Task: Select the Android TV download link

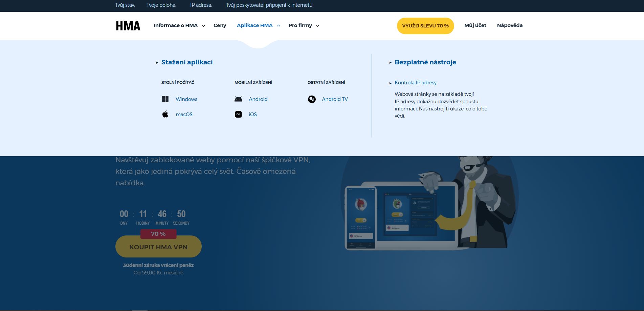Action: click(x=335, y=99)
